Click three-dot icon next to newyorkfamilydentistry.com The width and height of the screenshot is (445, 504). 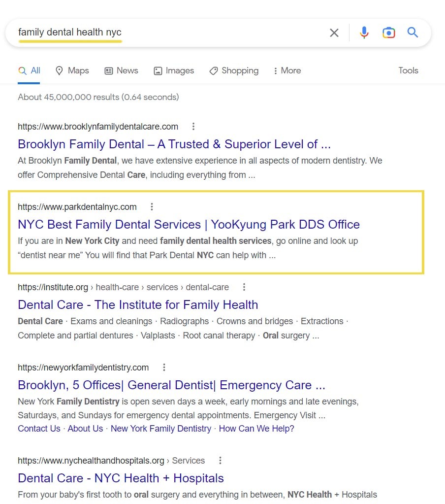click(164, 368)
